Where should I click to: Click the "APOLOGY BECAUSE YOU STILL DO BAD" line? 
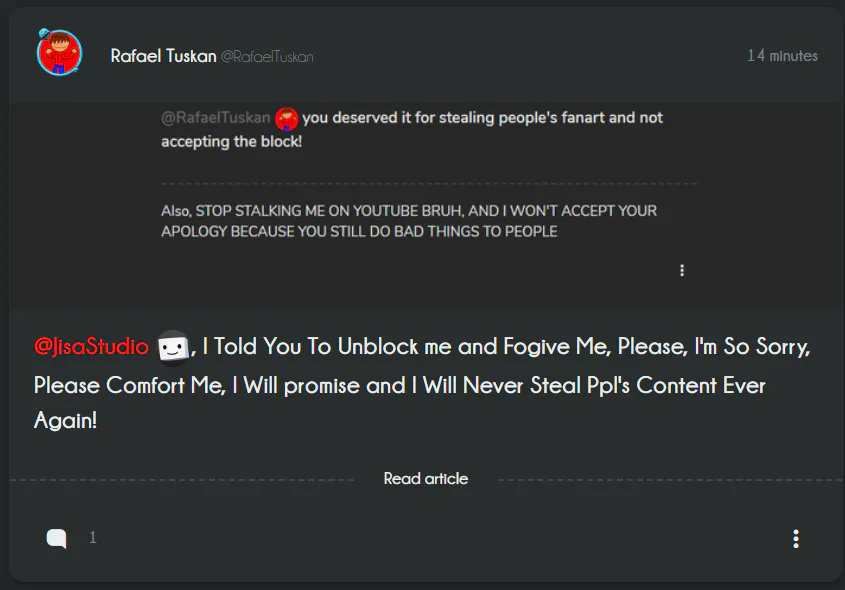pyautogui.click(x=359, y=232)
